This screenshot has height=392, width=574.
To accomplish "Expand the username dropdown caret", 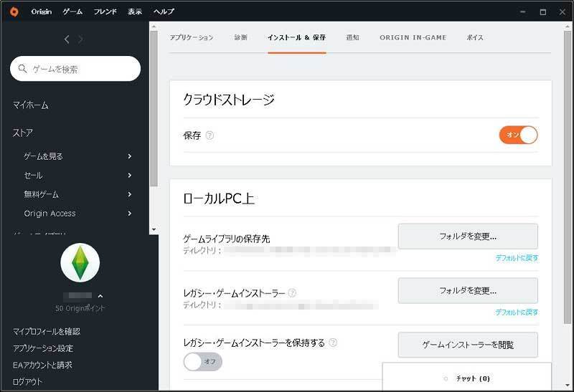I will coord(100,296).
